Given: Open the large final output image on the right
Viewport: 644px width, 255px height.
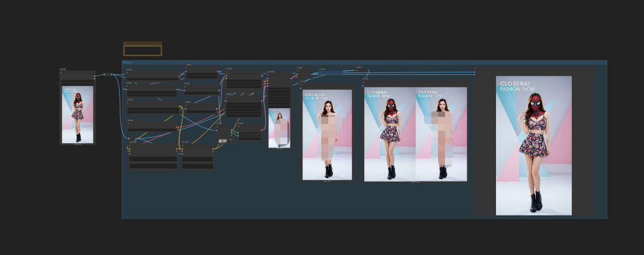Looking at the screenshot, I should pos(534,146).
